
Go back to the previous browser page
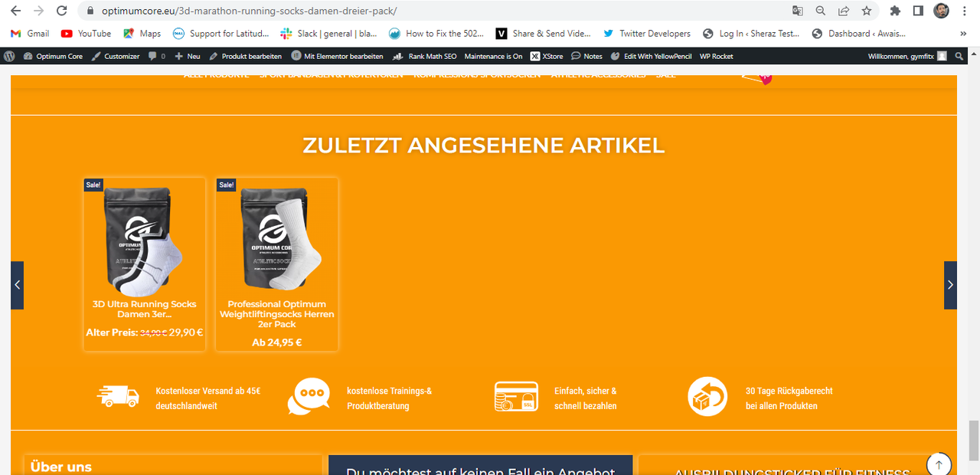pos(16,11)
